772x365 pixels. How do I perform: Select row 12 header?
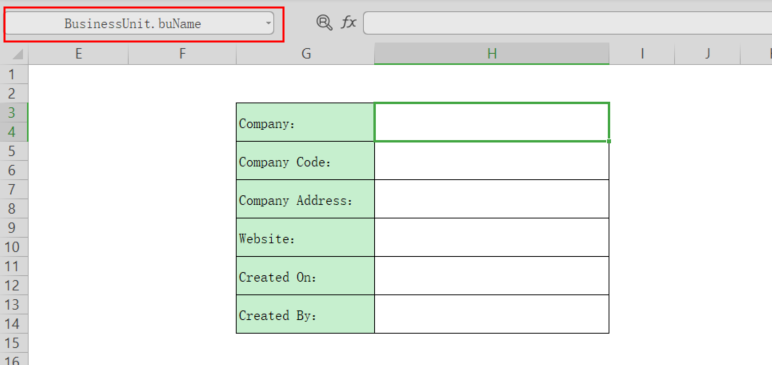coord(14,286)
